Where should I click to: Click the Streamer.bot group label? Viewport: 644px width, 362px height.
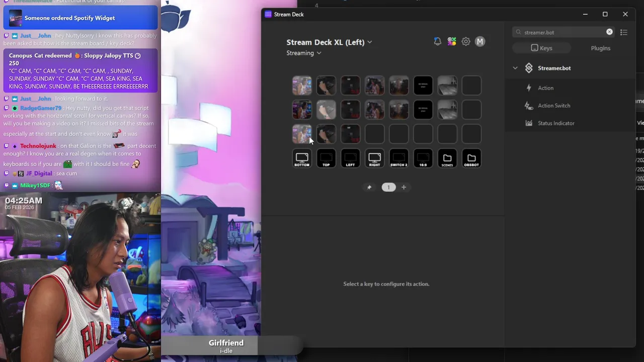click(554, 68)
